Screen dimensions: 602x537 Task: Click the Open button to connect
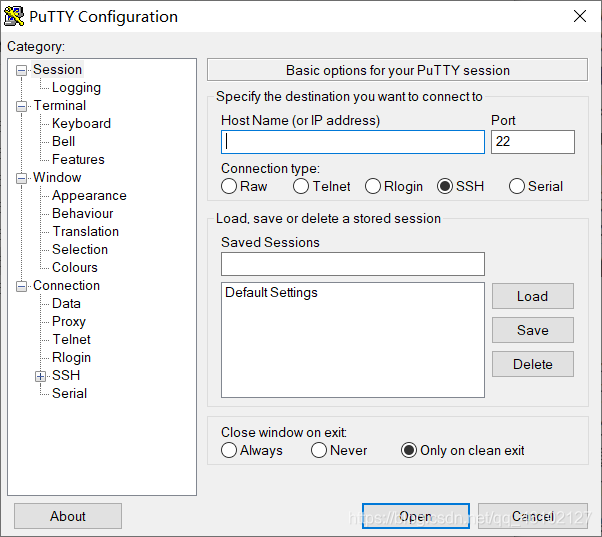coord(416,516)
